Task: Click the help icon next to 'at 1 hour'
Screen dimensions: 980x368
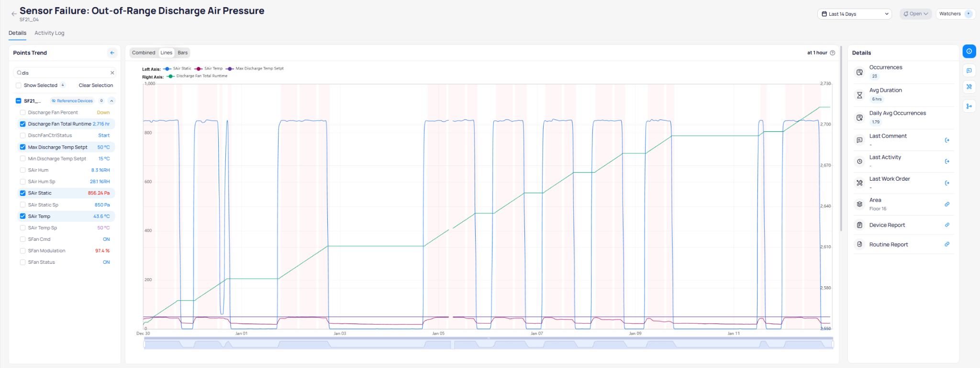Action: coord(833,53)
